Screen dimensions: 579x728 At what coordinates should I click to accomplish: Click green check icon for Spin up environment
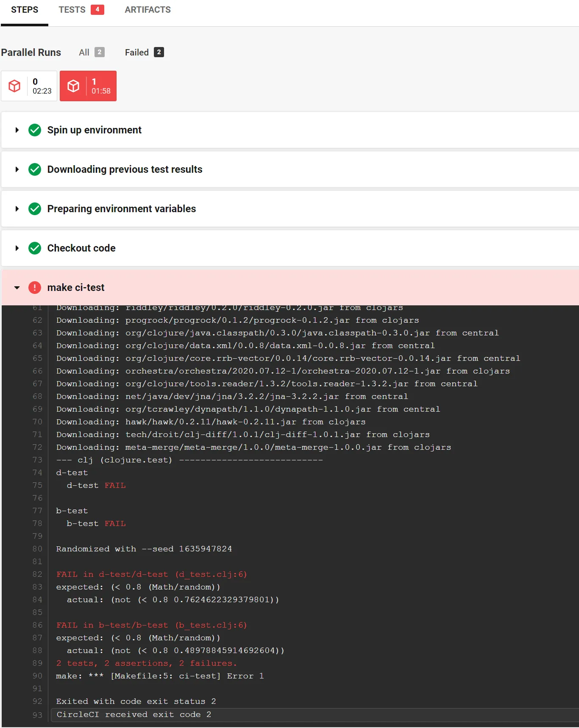pos(35,130)
